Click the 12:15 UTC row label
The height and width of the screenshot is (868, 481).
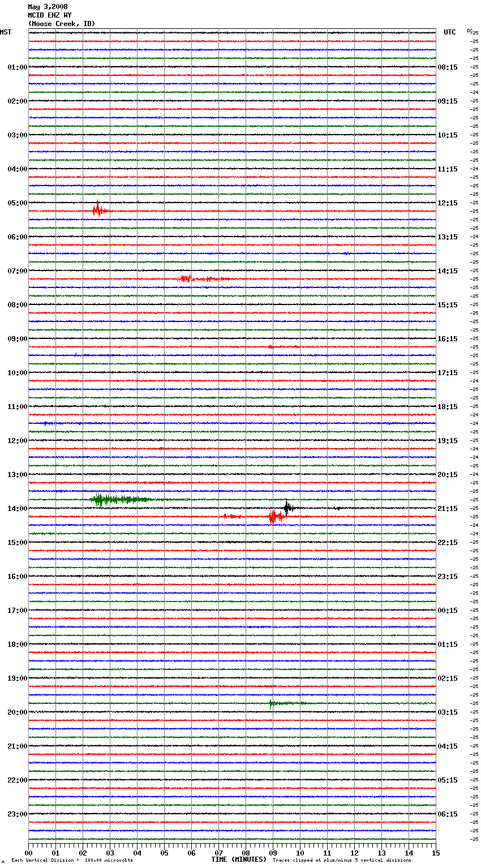pos(448,203)
